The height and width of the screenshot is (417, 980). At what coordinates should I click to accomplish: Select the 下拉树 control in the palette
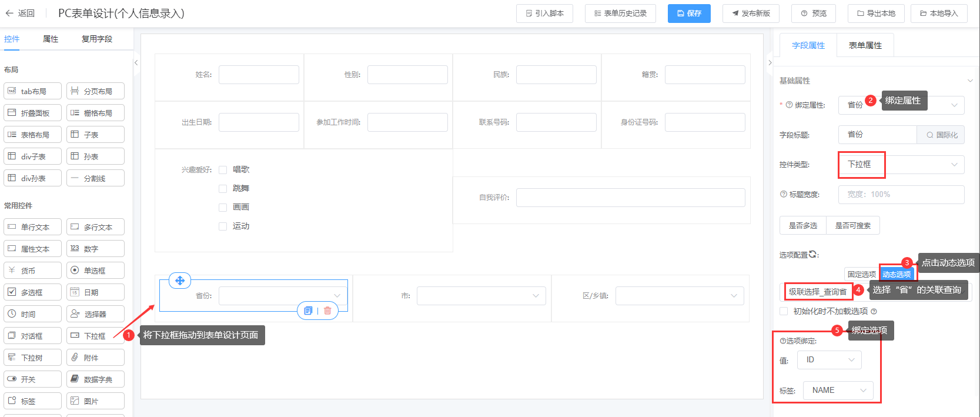coord(32,358)
